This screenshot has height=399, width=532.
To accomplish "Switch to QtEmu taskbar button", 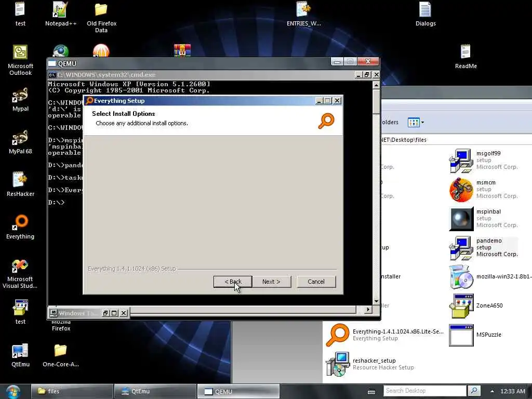I will 155,391.
